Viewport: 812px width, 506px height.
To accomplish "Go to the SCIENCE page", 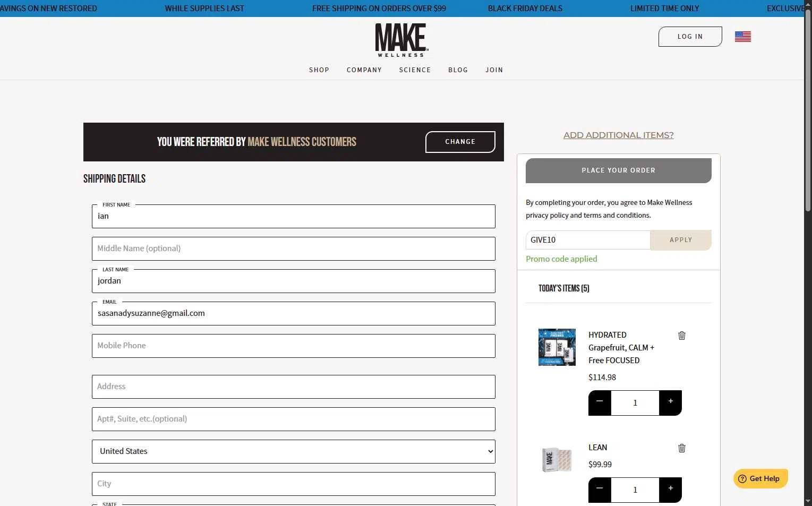I will [x=415, y=70].
